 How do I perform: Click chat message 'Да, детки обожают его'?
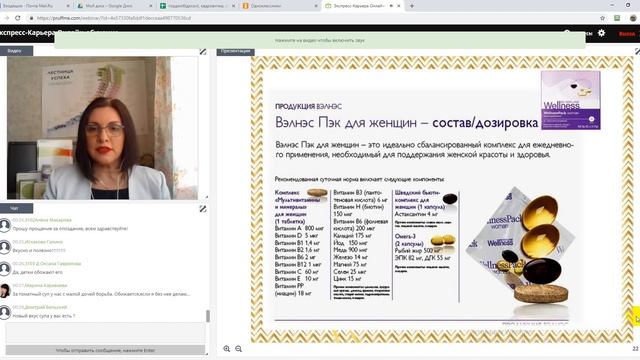38,272
